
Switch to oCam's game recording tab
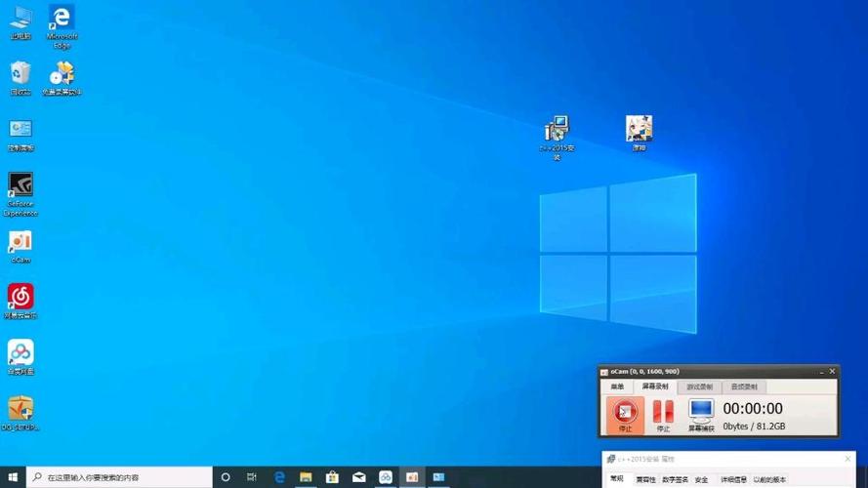tap(700, 386)
